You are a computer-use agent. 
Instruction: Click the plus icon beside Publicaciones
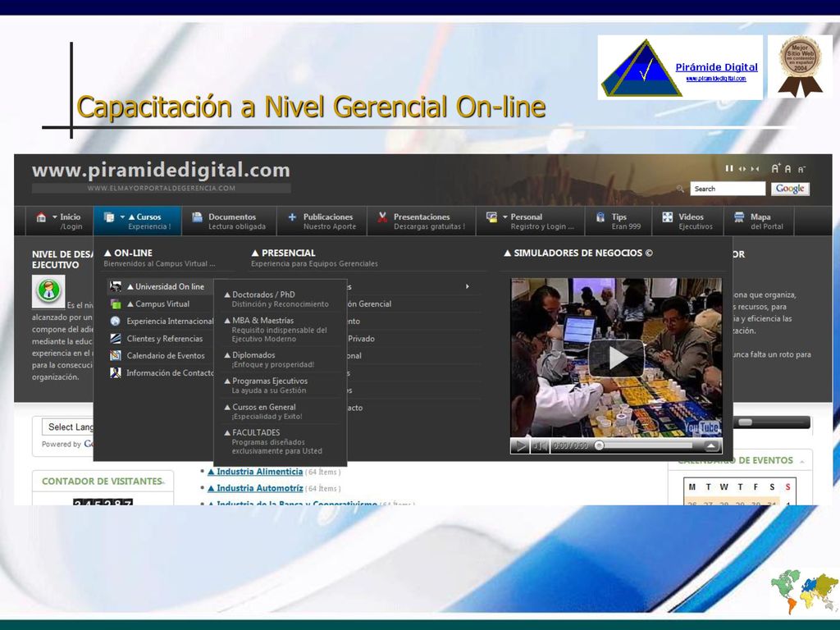tap(292, 217)
